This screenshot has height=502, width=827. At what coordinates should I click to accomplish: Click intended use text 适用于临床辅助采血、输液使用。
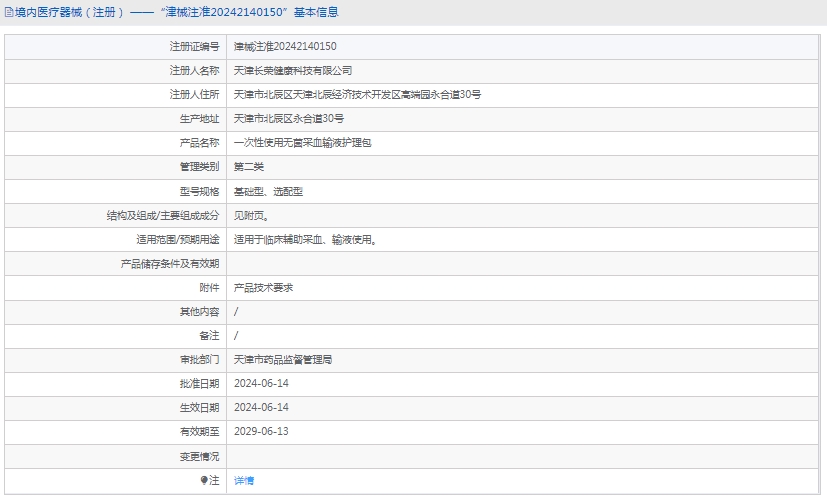[x=304, y=239]
